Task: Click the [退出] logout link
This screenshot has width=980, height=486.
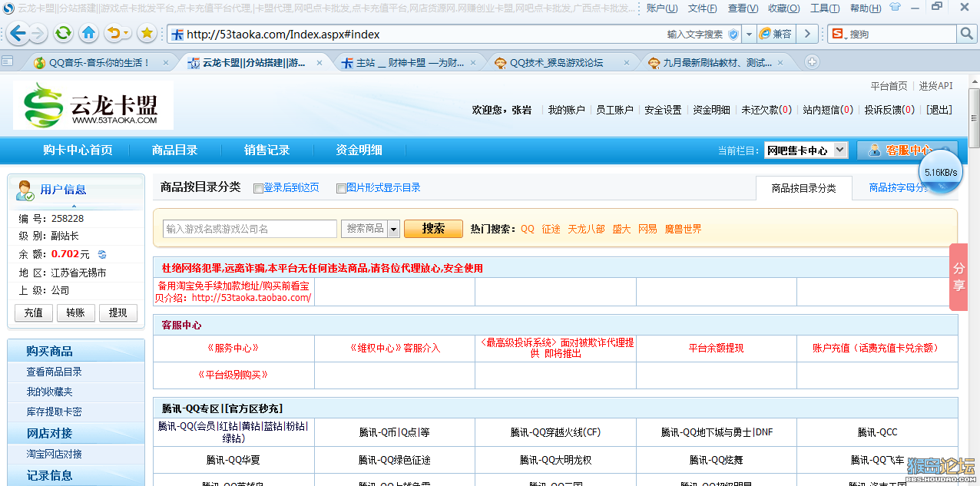Action: pos(939,110)
